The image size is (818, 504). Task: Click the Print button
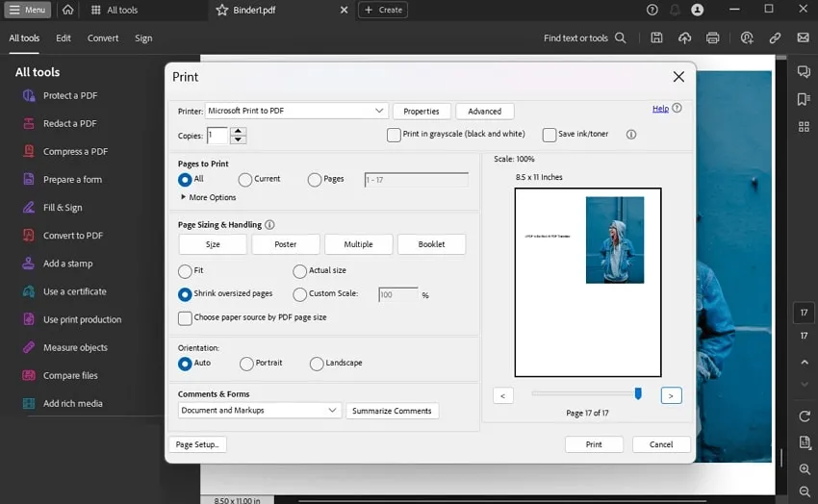click(x=594, y=444)
